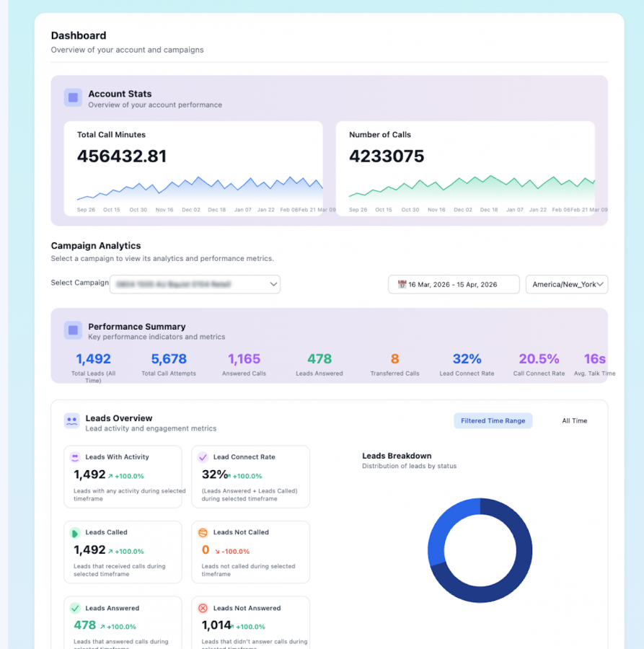Screen dimensions: 644x649
Task: Click the Dashboard page title
Action: click(x=78, y=35)
